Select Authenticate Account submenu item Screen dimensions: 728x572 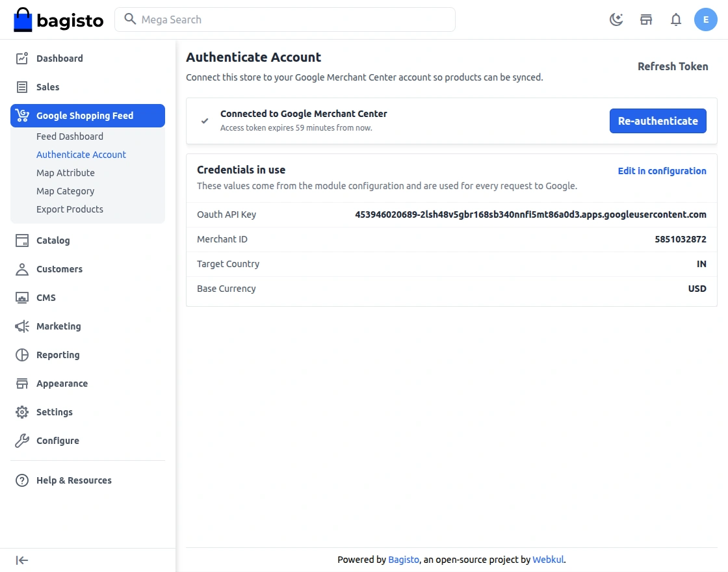[x=81, y=155]
